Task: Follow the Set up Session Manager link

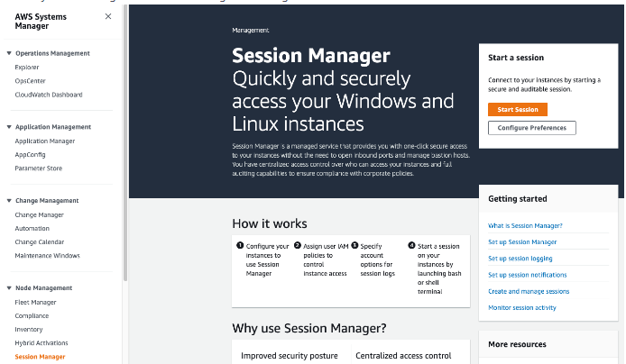Action: [522, 242]
